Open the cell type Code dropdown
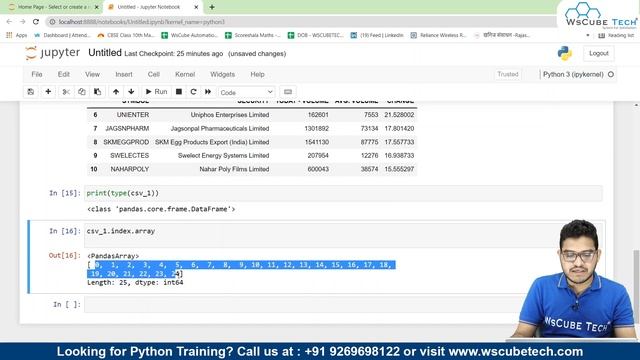This screenshot has width=640, height=360. 247,92
